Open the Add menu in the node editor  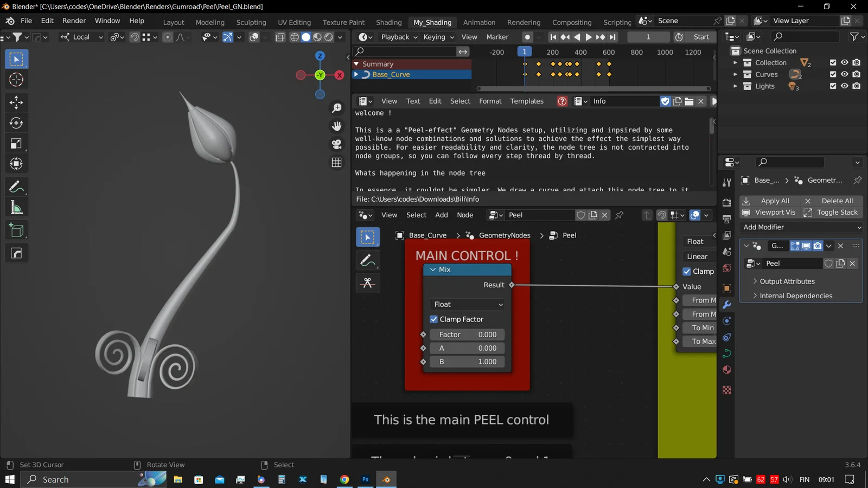(x=441, y=215)
